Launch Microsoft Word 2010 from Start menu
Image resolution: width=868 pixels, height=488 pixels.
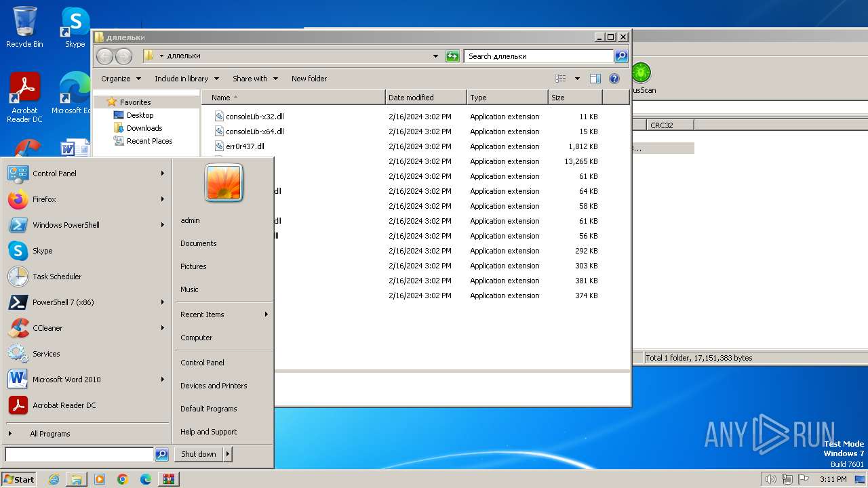click(86, 380)
